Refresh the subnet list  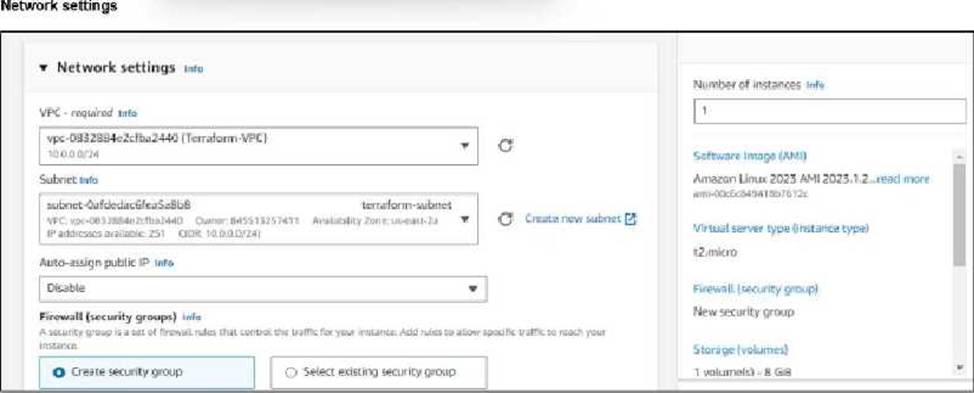(x=506, y=219)
